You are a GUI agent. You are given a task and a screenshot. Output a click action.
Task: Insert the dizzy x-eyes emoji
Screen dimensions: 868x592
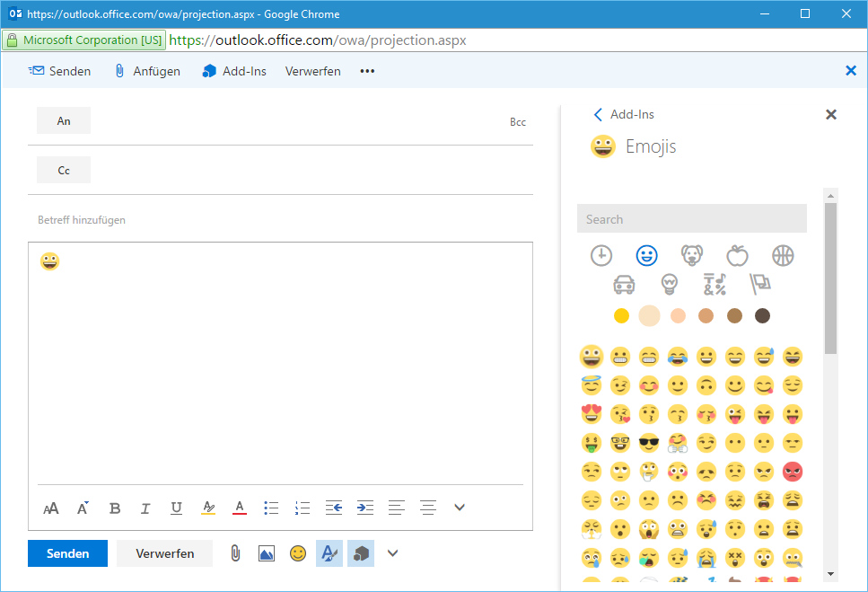(735, 558)
